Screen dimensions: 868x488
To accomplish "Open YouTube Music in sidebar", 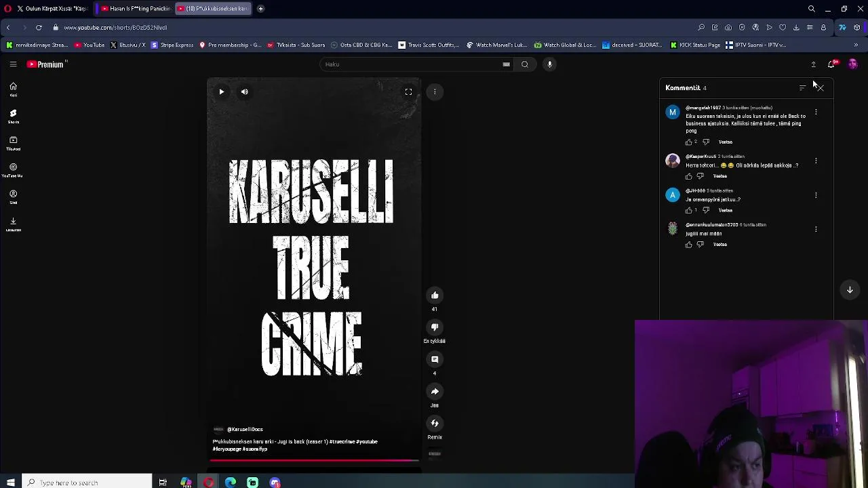I will click(13, 170).
